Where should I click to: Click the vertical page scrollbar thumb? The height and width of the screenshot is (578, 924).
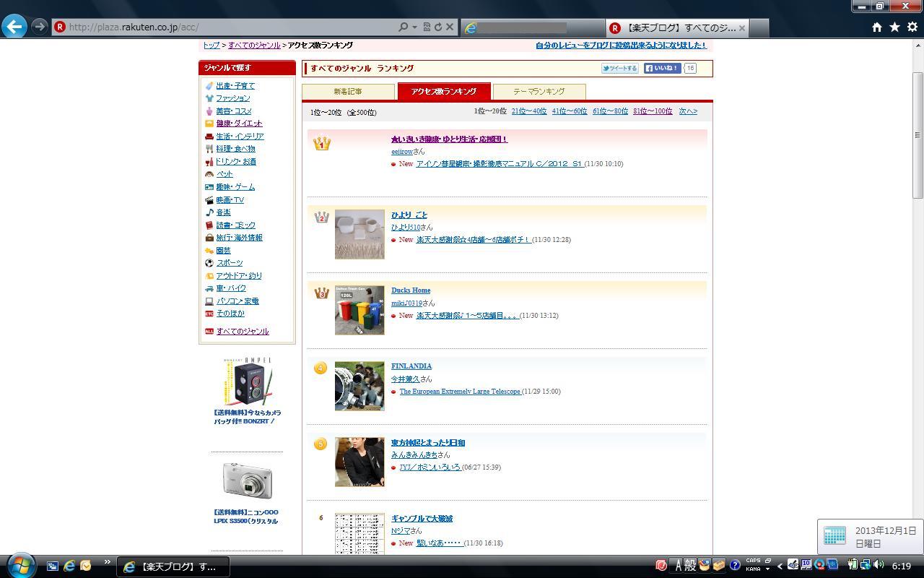[x=918, y=135]
